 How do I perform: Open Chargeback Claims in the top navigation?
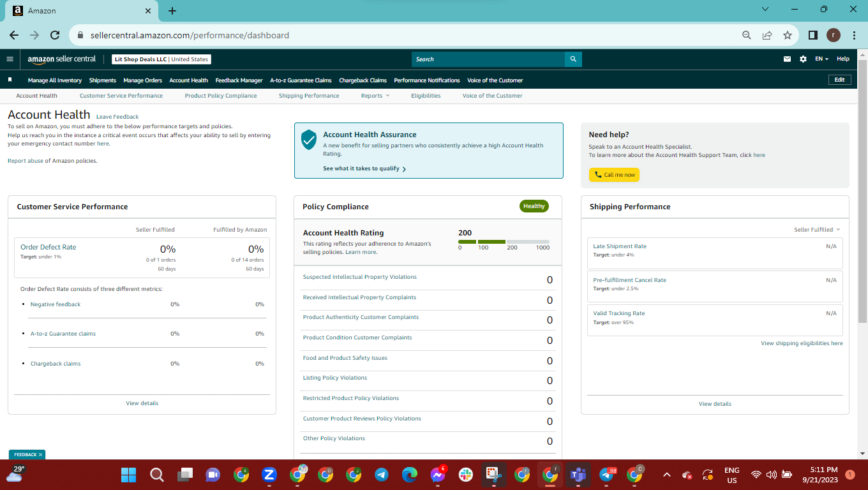click(363, 80)
